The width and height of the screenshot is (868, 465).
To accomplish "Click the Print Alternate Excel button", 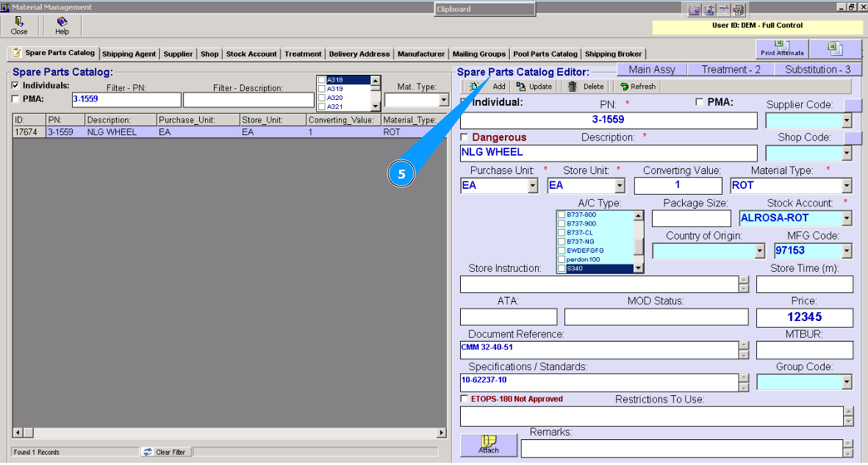I will tap(782, 48).
